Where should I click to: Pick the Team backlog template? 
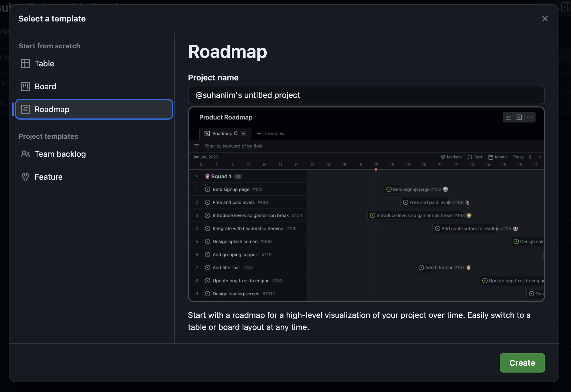pos(60,154)
